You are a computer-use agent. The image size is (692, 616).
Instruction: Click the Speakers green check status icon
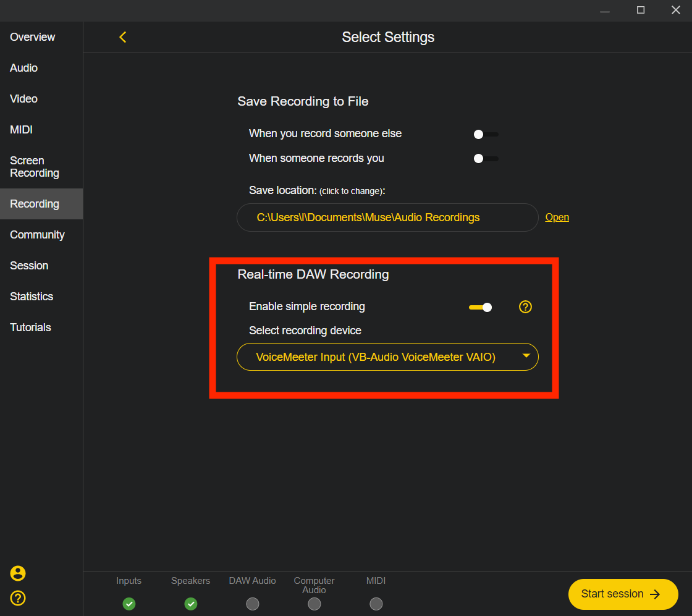[191, 604]
